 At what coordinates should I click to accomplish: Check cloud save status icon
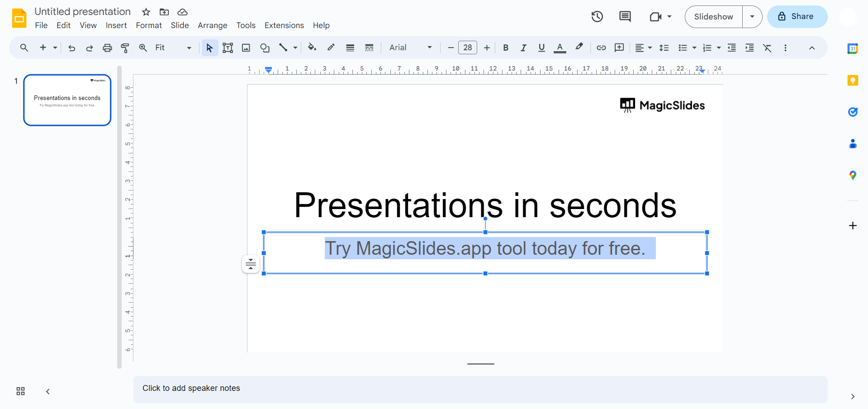(x=182, y=12)
